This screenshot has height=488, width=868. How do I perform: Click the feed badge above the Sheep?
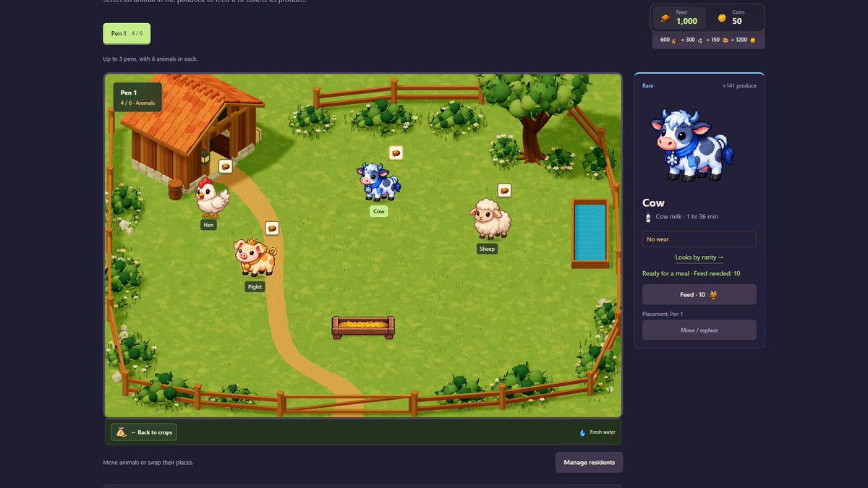pos(504,190)
